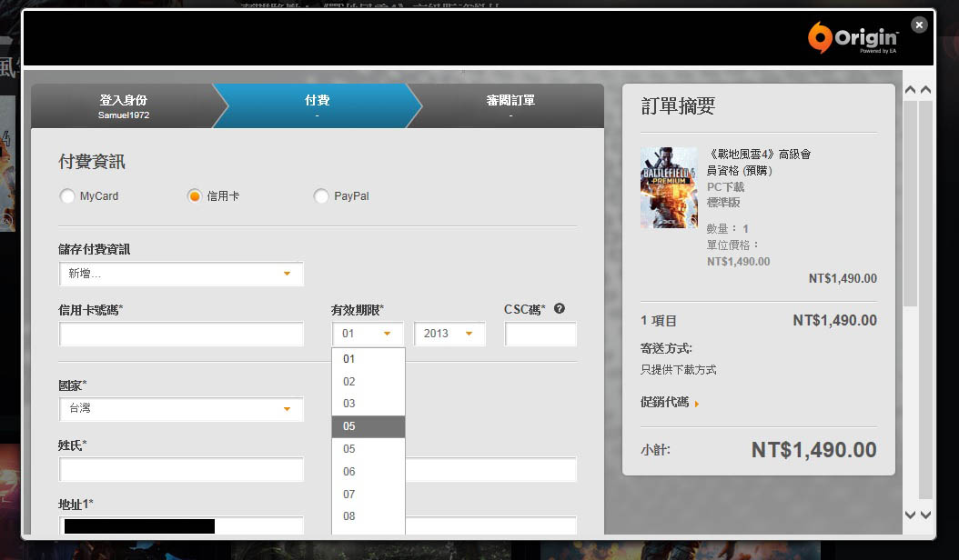Choose PayPal as payment method
The width and height of the screenshot is (959, 560).
pyautogui.click(x=321, y=196)
